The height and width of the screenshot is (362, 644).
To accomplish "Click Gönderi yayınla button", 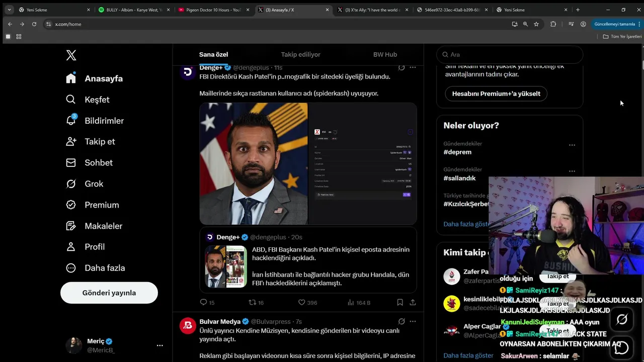I will [x=109, y=293].
